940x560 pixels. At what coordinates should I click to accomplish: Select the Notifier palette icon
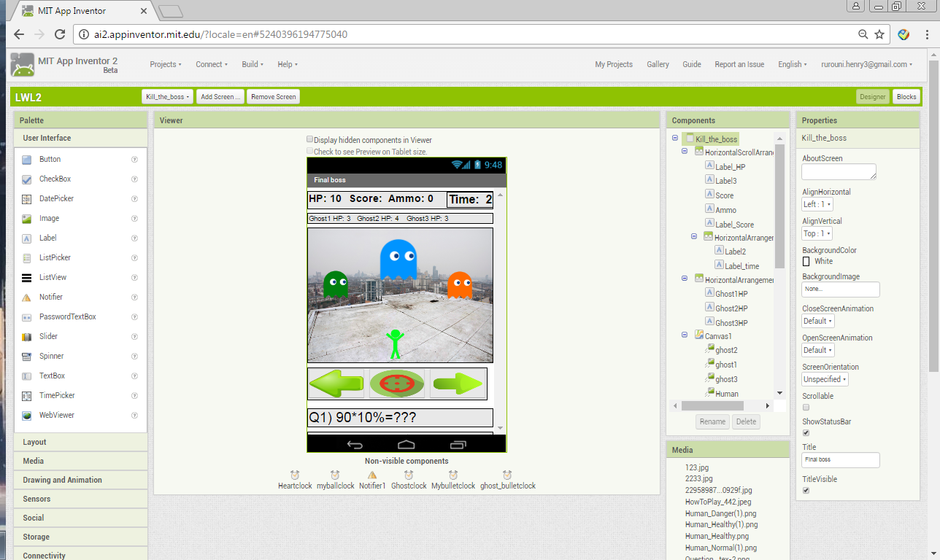tap(27, 297)
